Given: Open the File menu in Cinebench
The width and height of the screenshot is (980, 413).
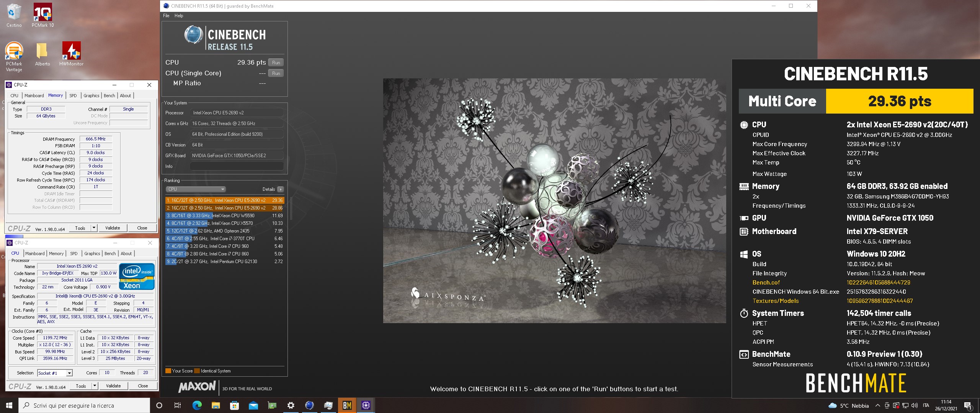Looking at the screenshot, I should [166, 16].
